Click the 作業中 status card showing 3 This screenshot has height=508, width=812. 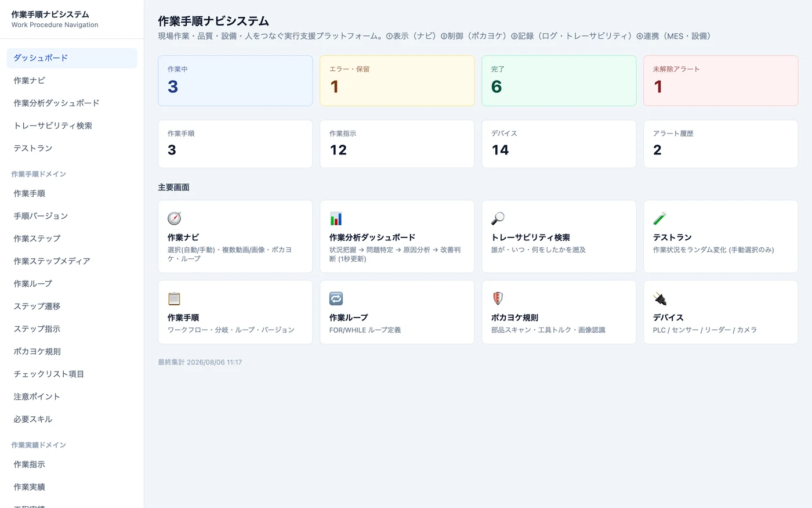235,81
